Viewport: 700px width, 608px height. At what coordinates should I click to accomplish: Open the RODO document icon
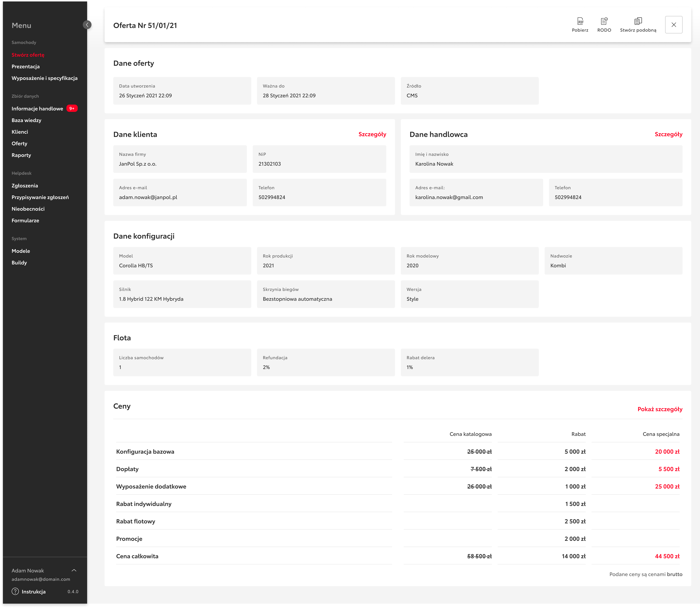tap(604, 21)
